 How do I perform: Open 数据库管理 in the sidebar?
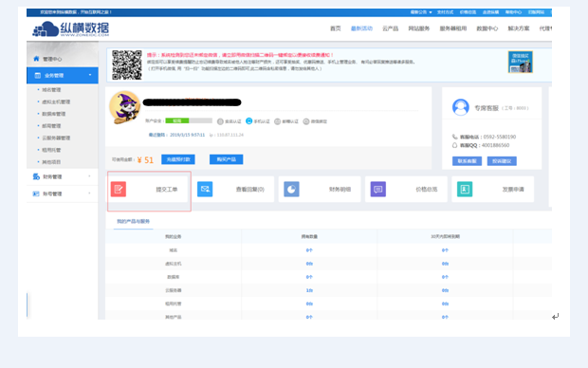[54, 114]
